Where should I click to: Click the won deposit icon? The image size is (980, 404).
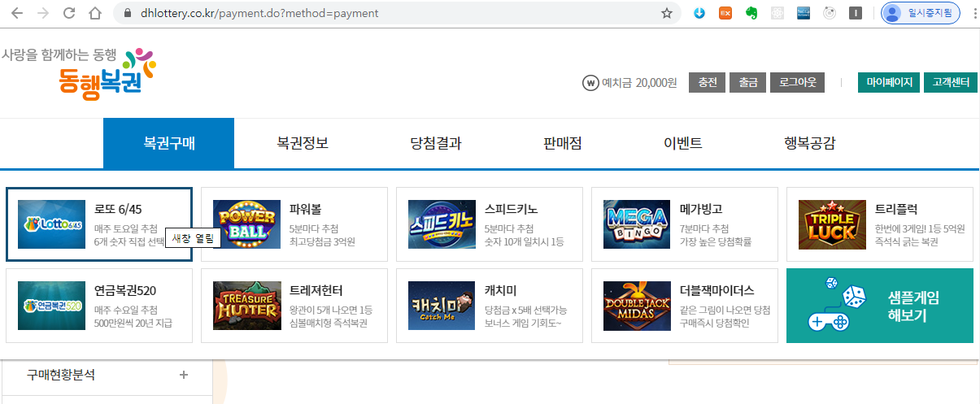(x=590, y=83)
